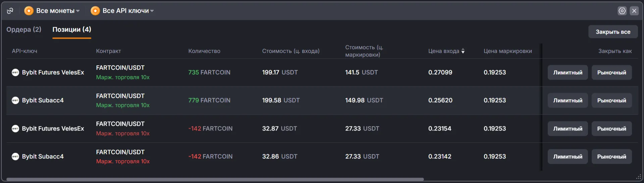Image resolution: width=644 pixels, height=183 pixels.
Task: Click the Bybit logo in the first row
Action: [15, 72]
